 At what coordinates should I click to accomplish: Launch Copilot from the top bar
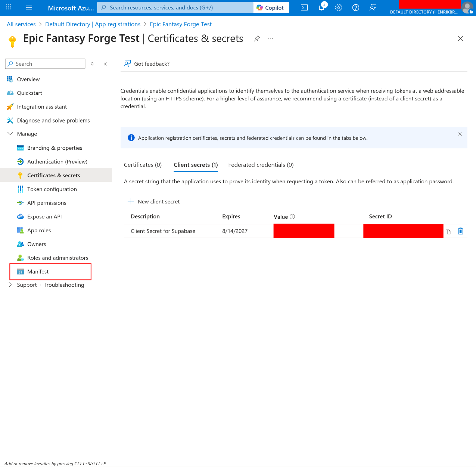271,7
